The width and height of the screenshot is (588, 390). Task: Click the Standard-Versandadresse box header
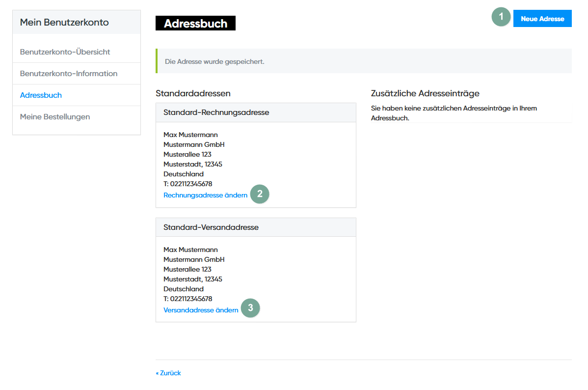[x=211, y=227]
